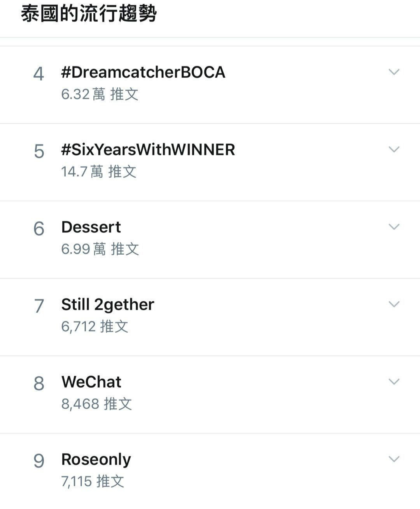Go to the WeChat trending topic
The image size is (420, 509).
tap(91, 382)
